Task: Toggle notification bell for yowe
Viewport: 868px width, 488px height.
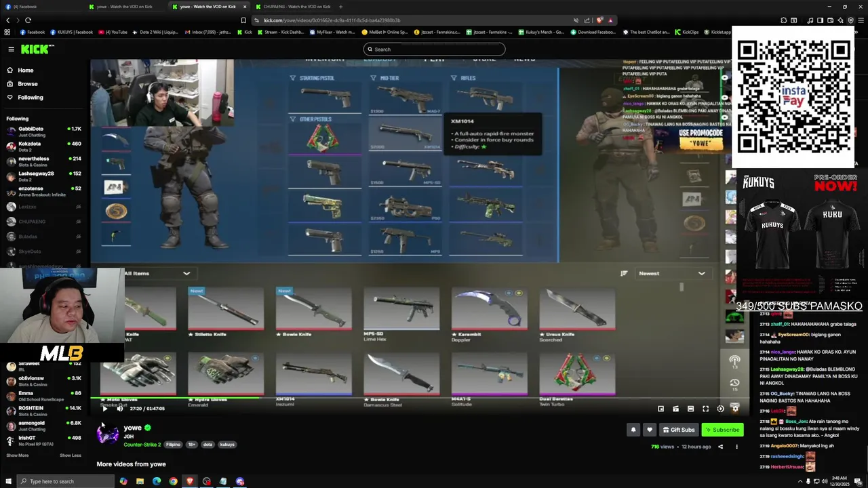Action: click(633, 430)
